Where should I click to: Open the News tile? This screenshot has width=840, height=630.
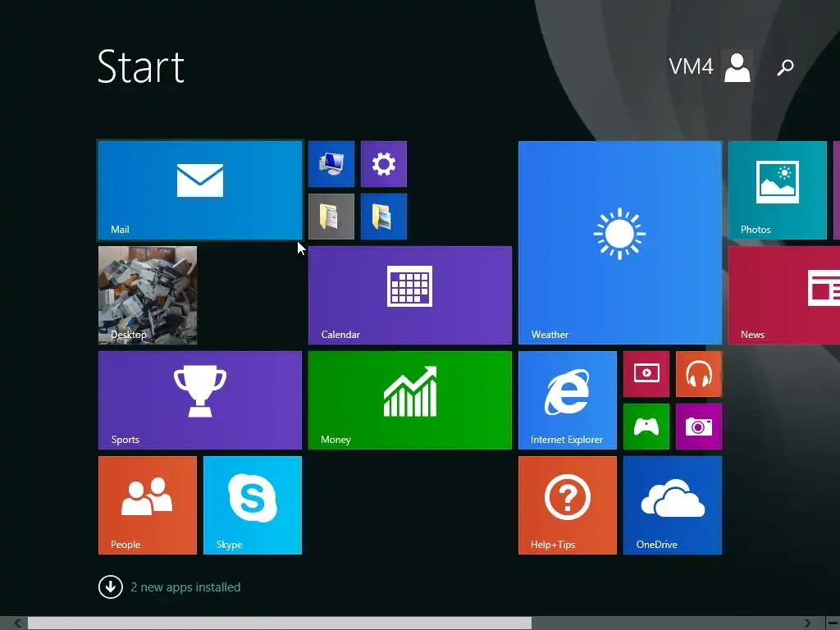pos(784,295)
